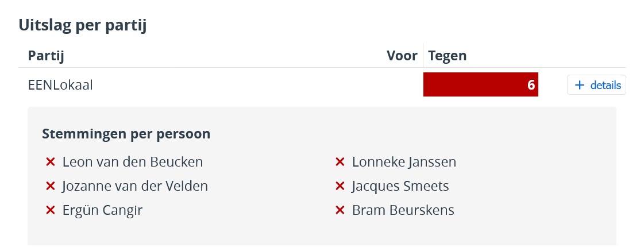The image size is (644, 247).
Task: Click the name Lonneke Janssen
Action: click(x=404, y=163)
